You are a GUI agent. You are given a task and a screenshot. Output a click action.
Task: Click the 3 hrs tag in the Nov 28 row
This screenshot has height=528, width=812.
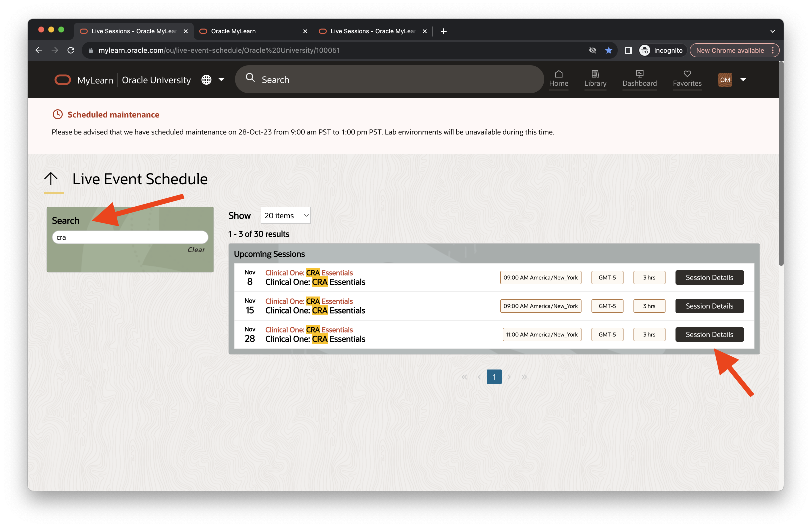point(649,335)
